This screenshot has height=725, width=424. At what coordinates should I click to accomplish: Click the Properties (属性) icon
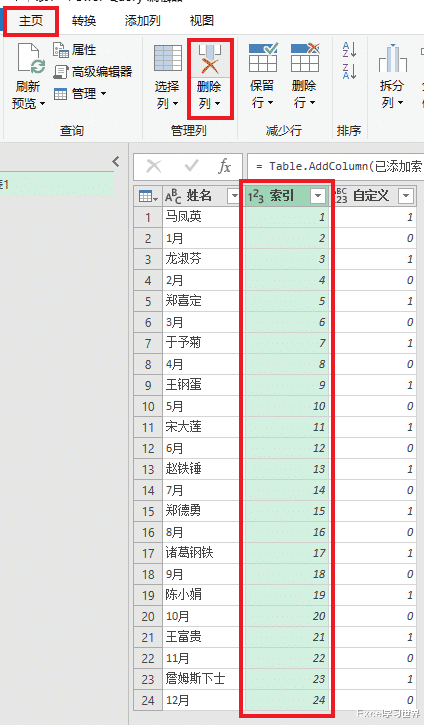(61, 49)
